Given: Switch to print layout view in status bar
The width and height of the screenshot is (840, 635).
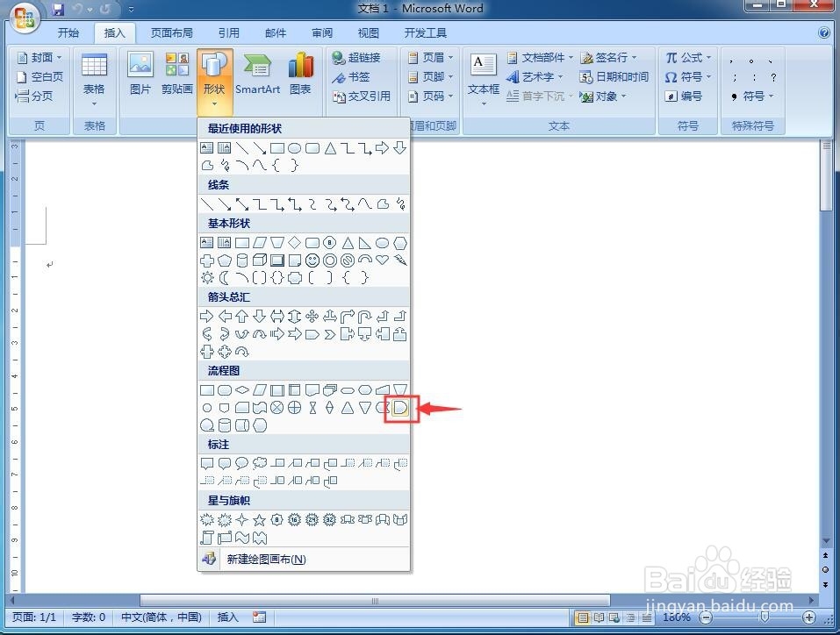Looking at the screenshot, I should tap(582, 617).
